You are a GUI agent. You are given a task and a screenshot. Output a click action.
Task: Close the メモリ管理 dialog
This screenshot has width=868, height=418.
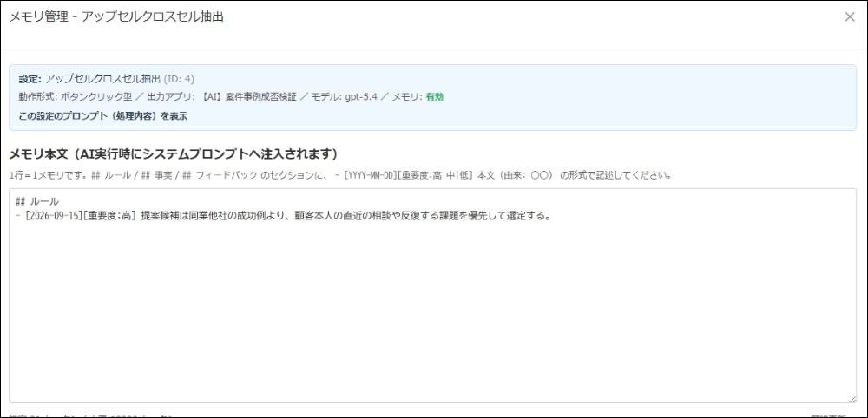(849, 17)
